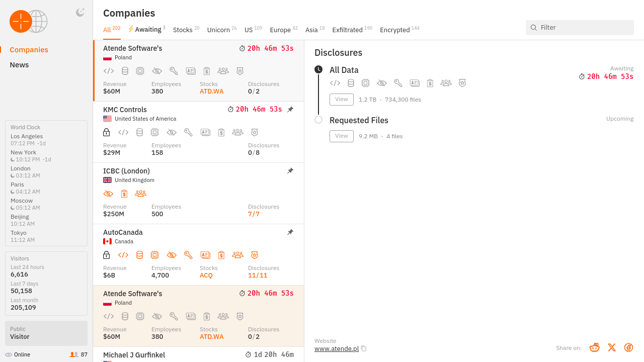Click lock icon on AutoCanada row
Image resolution: width=644 pixels, height=362 pixels.
click(106, 255)
